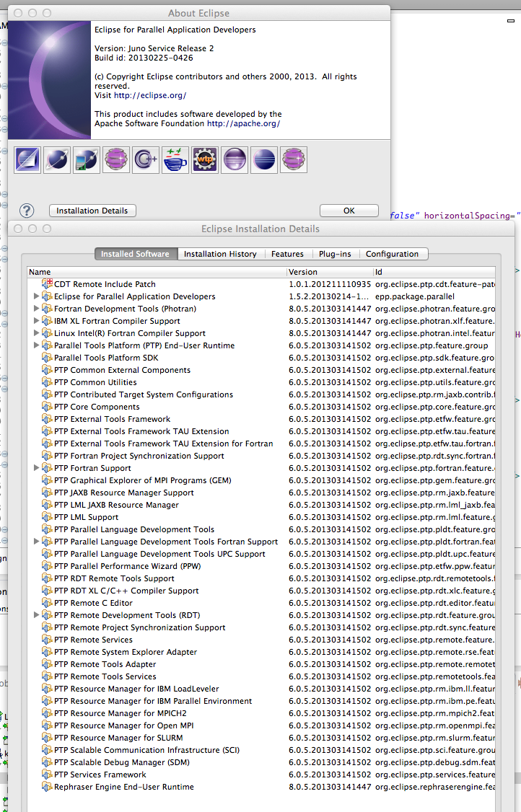The width and height of the screenshot is (521, 812).
Task: Open the Plug-ins tab
Action: click(335, 254)
